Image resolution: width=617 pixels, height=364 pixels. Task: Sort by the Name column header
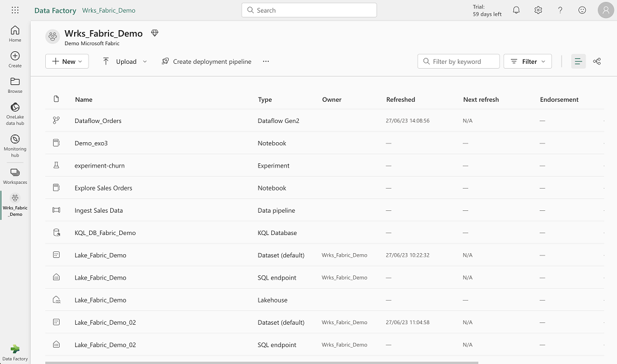83,99
